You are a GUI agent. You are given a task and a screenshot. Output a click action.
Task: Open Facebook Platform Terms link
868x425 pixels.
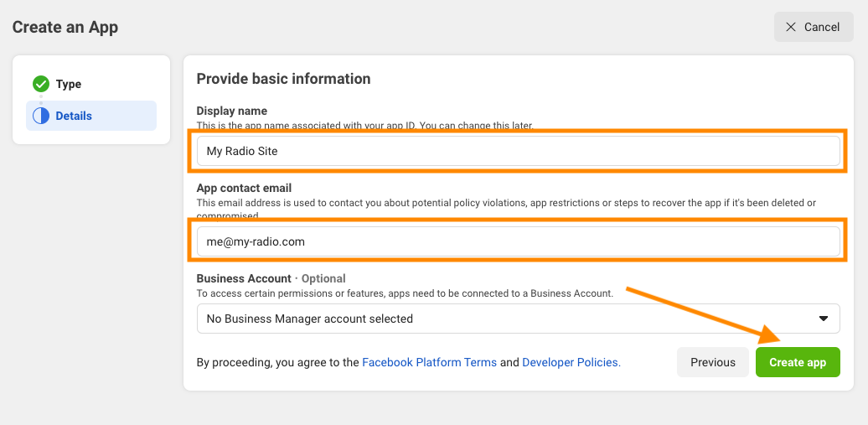coord(430,362)
